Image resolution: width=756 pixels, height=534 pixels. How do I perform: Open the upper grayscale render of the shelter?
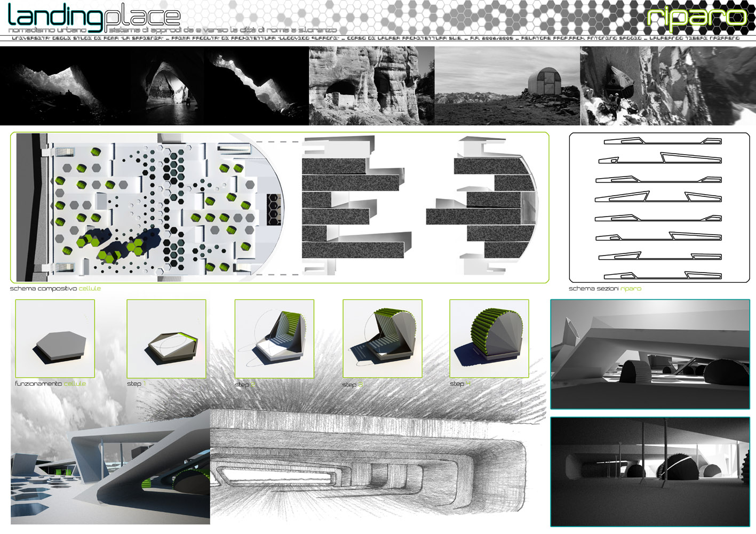650,354
